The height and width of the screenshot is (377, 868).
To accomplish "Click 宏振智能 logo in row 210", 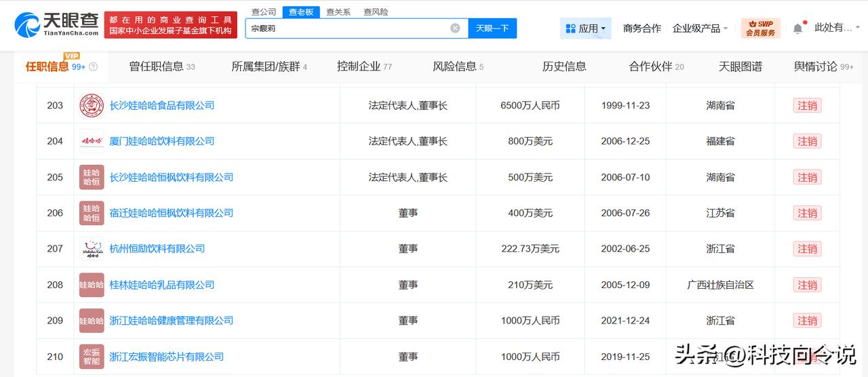I will coord(92,357).
